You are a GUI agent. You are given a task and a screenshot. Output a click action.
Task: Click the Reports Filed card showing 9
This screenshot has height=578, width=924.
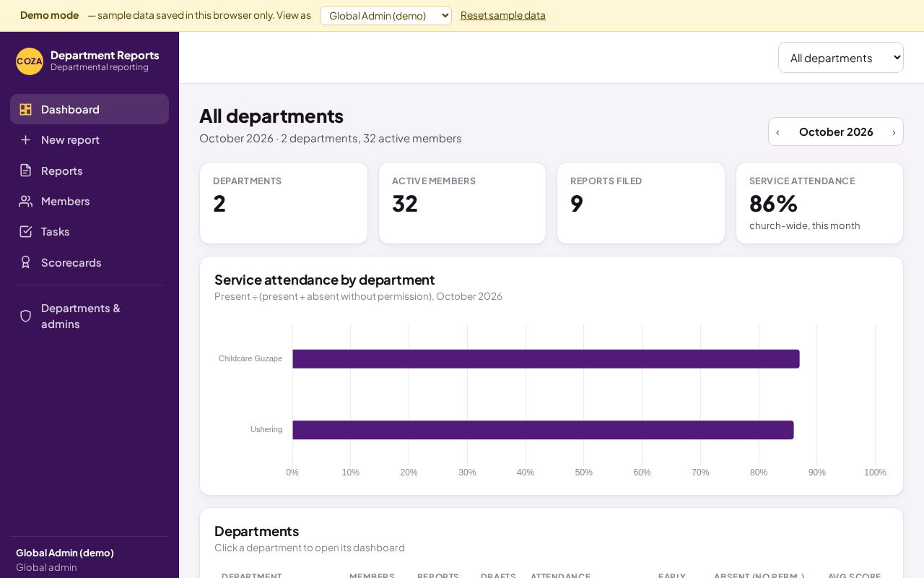point(641,203)
